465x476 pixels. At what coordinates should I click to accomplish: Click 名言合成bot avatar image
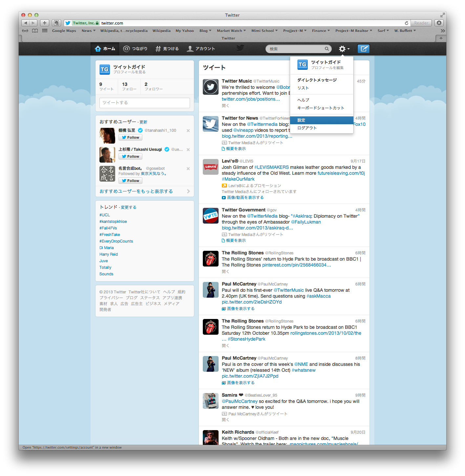(107, 174)
